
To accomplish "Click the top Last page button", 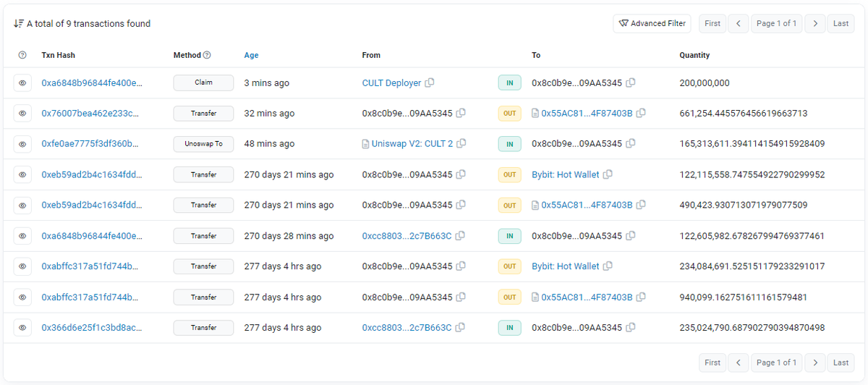I will [x=841, y=23].
